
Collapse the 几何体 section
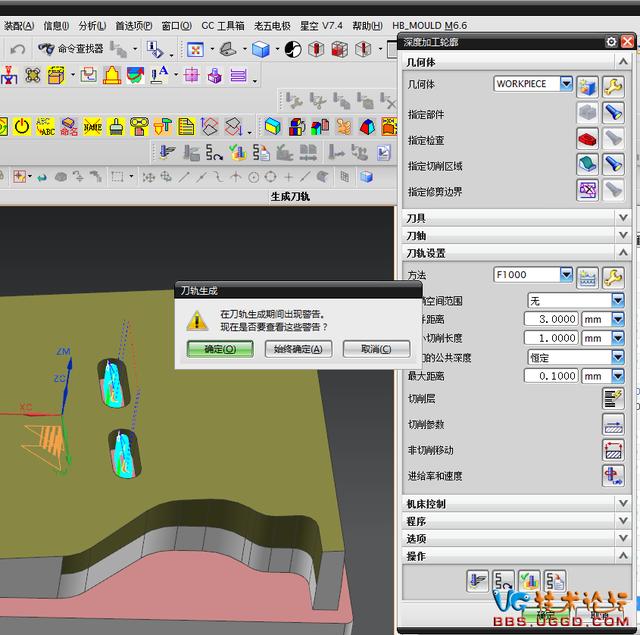click(x=623, y=62)
